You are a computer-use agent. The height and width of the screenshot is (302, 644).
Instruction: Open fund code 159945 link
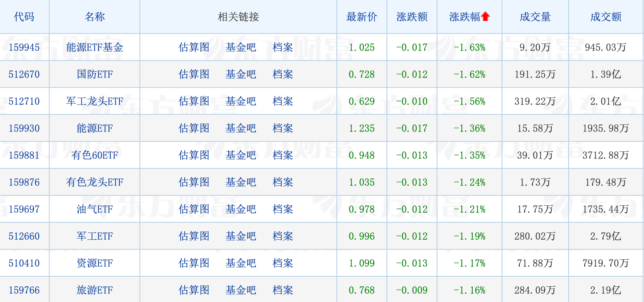(24, 47)
